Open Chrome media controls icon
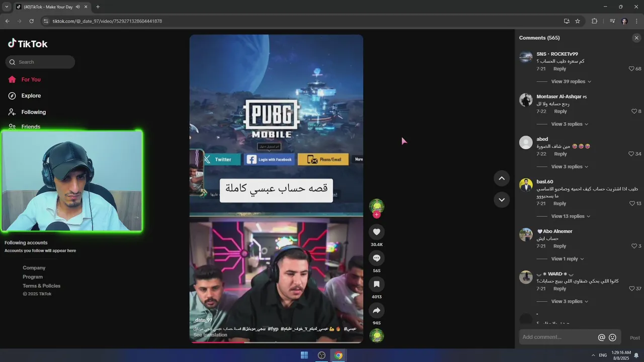644x362 pixels. tap(612, 21)
